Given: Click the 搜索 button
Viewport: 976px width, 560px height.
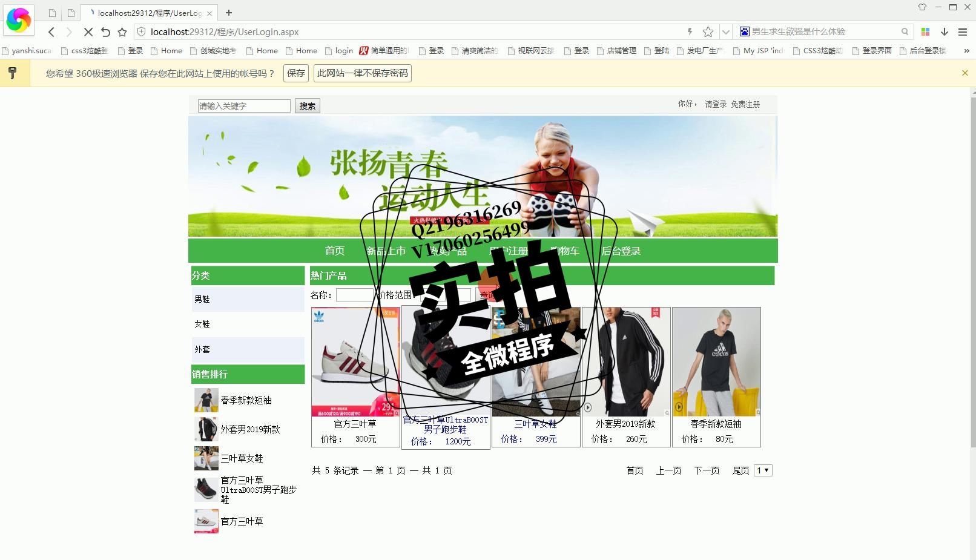Looking at the screenshot, I should 308,106.
